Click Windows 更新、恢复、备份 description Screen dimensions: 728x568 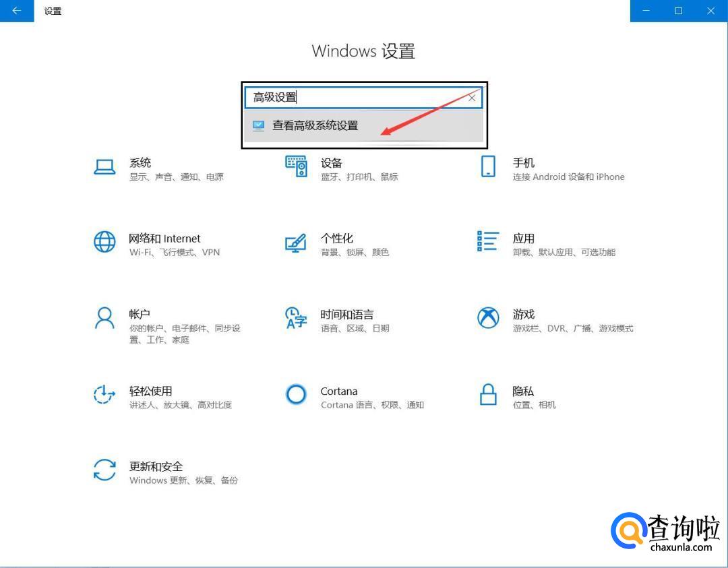coord(183,480)
